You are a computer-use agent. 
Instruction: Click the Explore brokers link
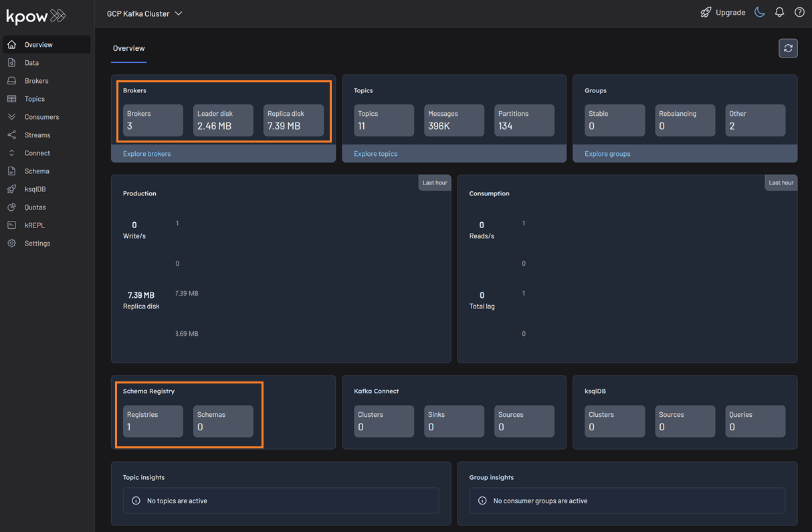[x=146, y=154]
